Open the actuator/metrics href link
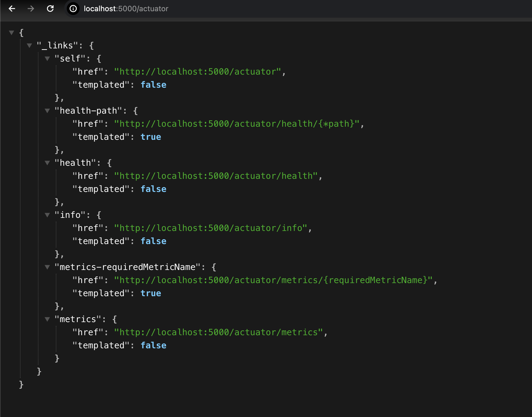Viewport: 532px width, 417px height. [x=218, y=332]
